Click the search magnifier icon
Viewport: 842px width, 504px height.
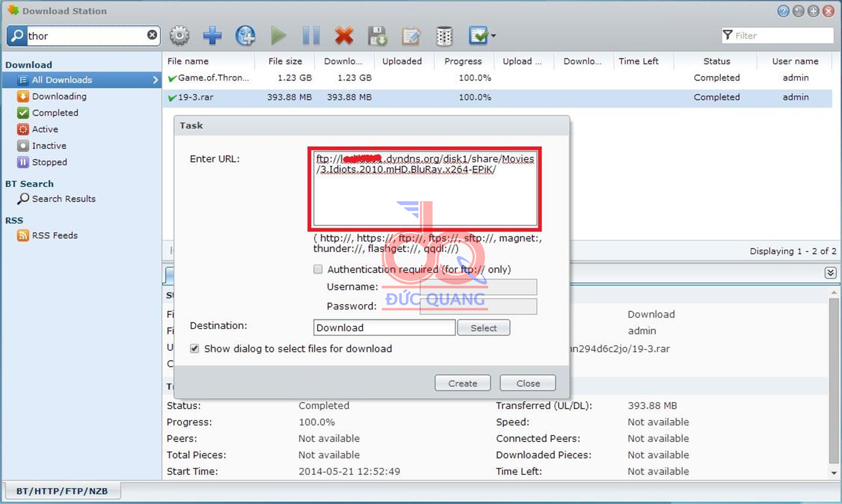(18, 35)
